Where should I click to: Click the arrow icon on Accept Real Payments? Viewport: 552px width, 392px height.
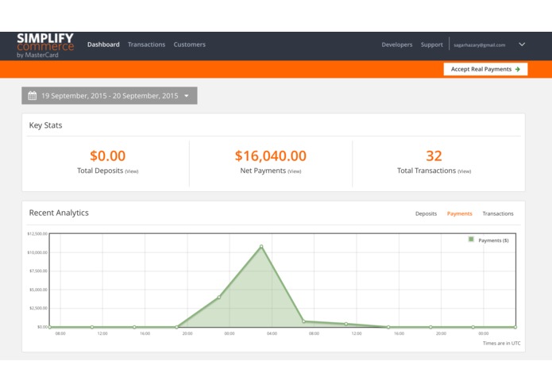(518, 69)
